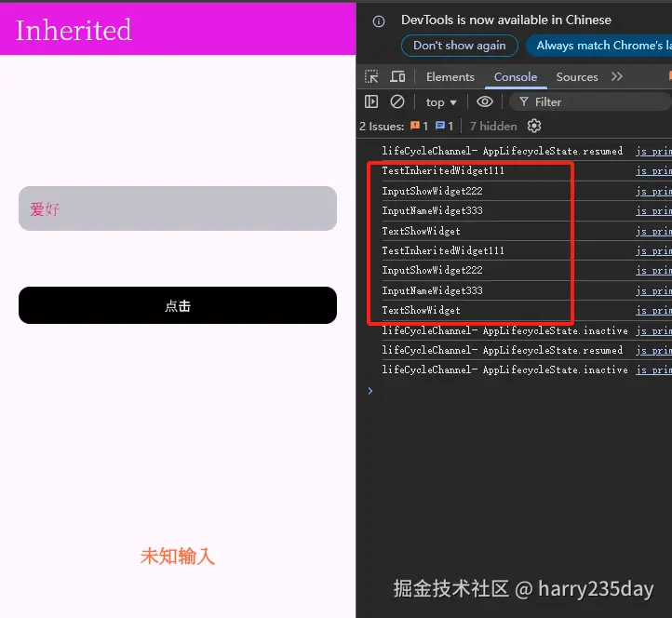The width and height of the screenshot is (672, 618).
Task: Focus the console Filter field
Action: point(590,102)
